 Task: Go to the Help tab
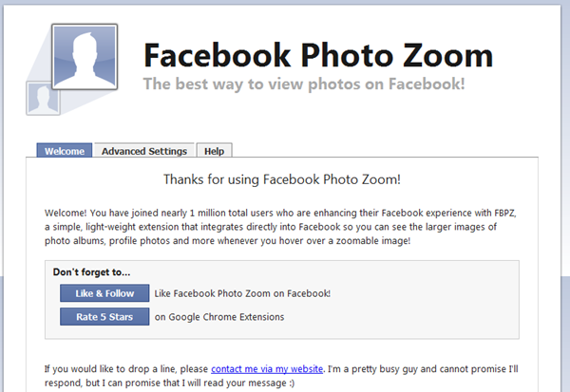pos(214,151)
